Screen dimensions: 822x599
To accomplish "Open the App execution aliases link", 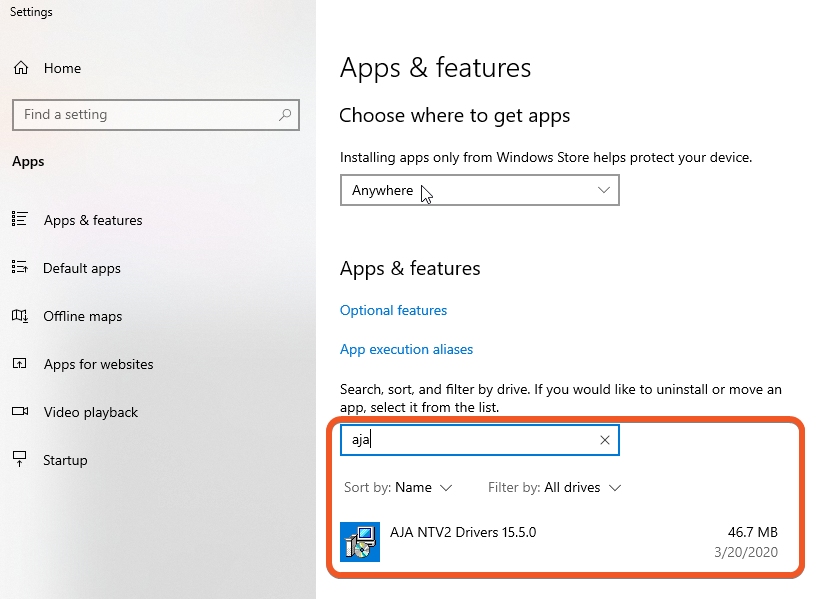I will coord(406,349).
